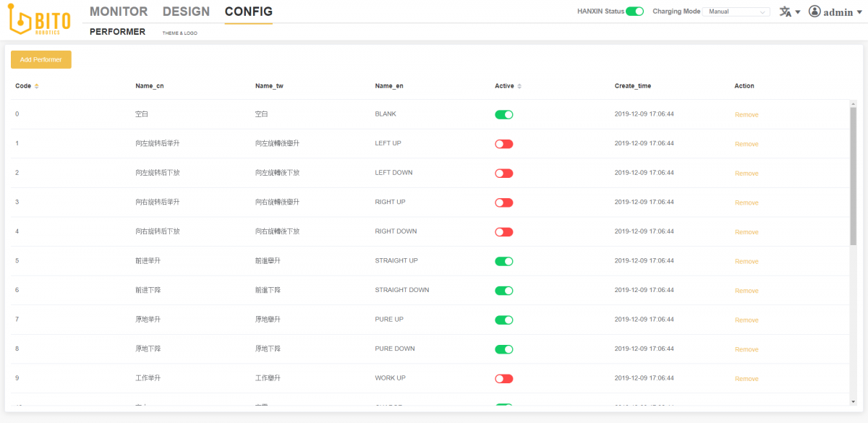Open the PERFORMER sub-tab
868x423 pixels.
(117, 32)
